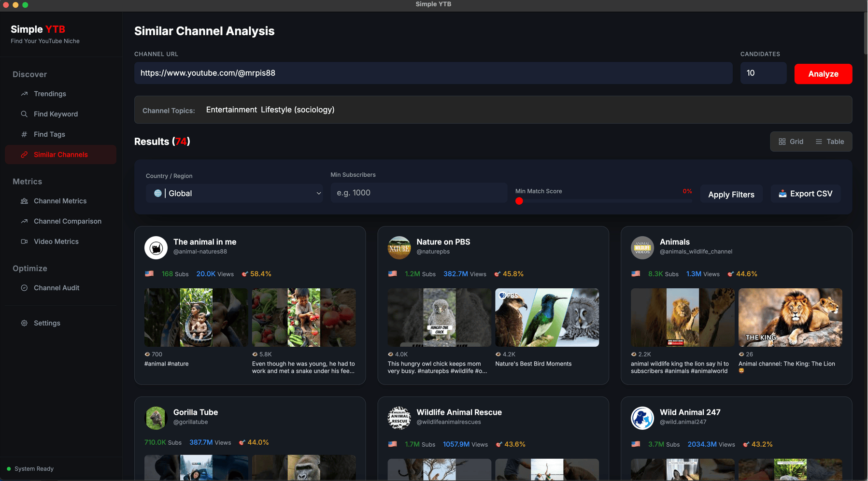Click the Video Metrics camera icon

point(24,241)
